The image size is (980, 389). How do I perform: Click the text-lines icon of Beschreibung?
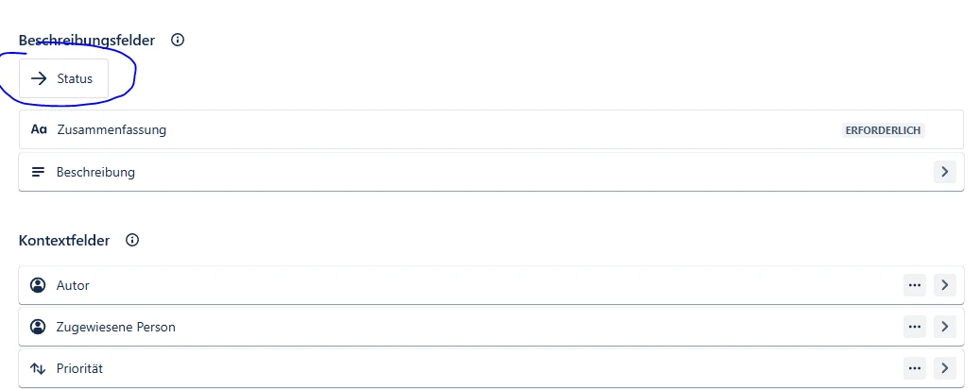pos(38,172)
